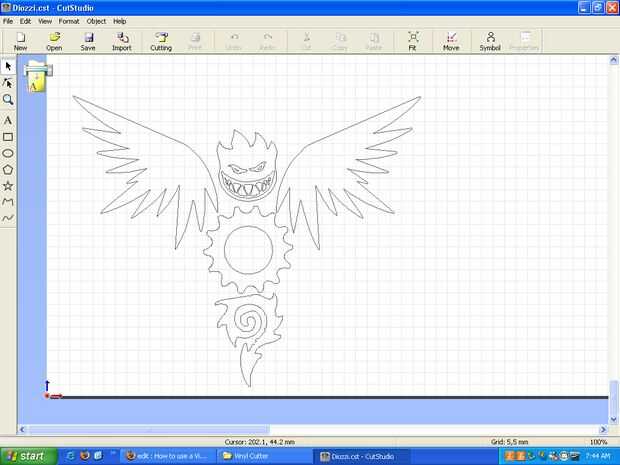Launch Firefox from quick launch
The height and width of the screenshot is (465, 620).
[x=85, y=456]
